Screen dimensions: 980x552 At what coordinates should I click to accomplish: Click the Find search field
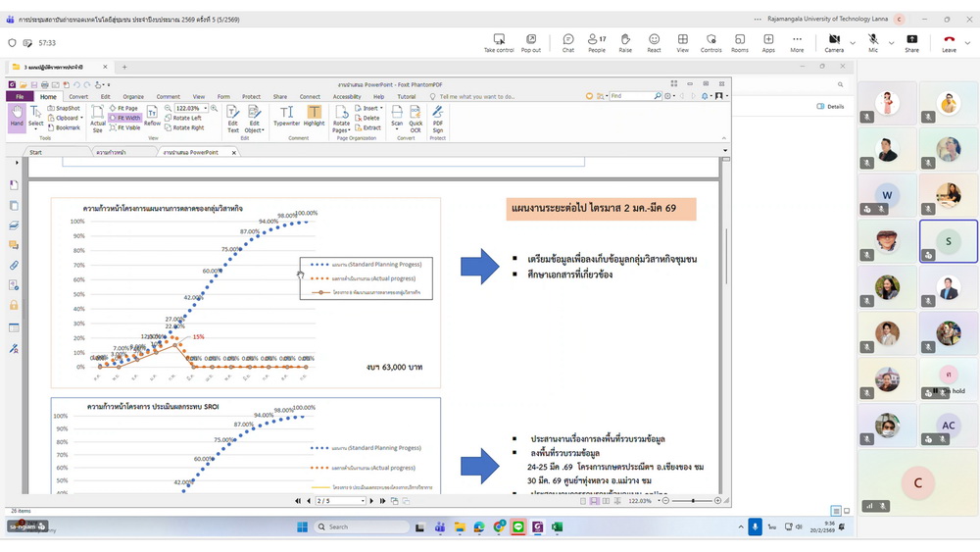pos(634,96)
